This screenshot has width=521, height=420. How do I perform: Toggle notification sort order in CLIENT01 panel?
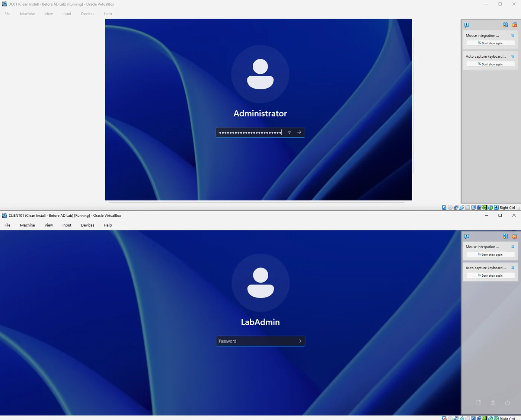(x=505, y=236)
